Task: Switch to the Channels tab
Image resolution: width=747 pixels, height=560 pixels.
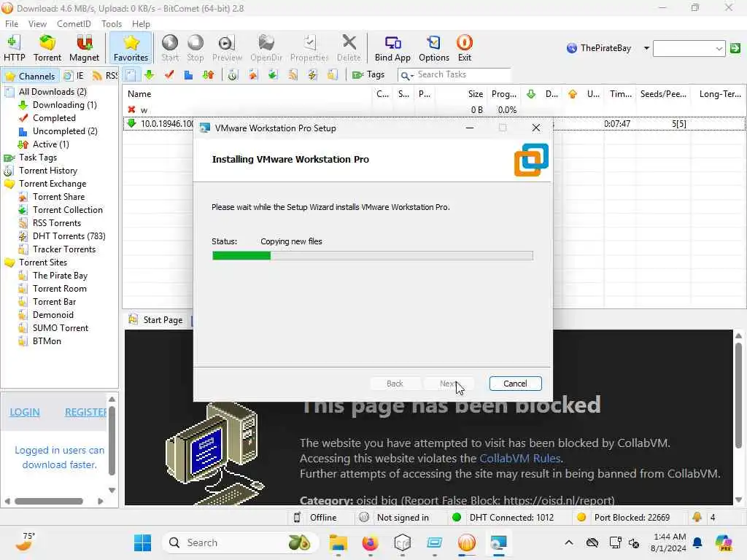Action: 31,76
